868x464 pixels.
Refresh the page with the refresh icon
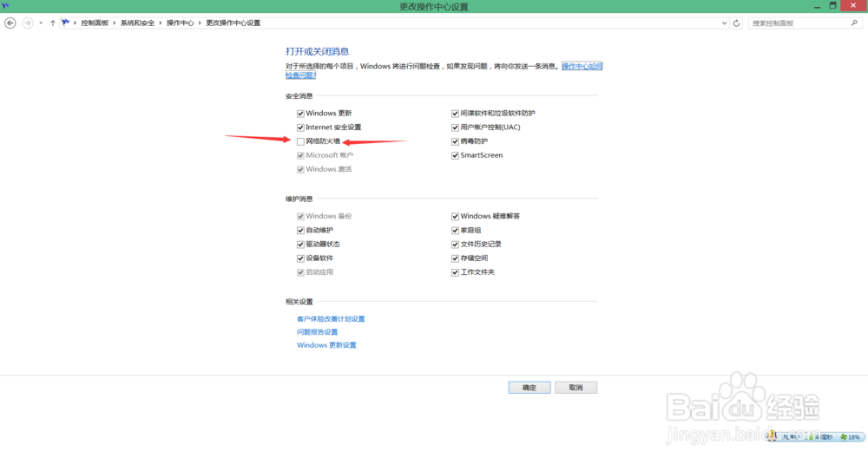[x=736, y=23]
